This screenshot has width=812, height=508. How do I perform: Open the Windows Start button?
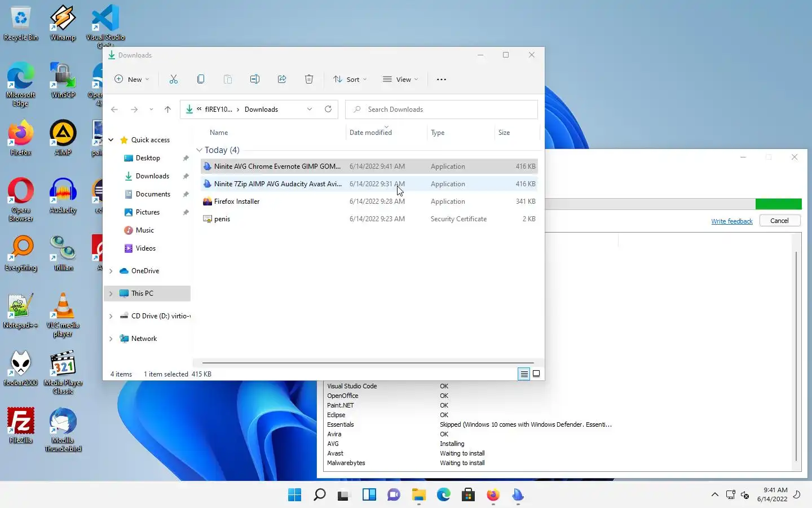(294, 495)
